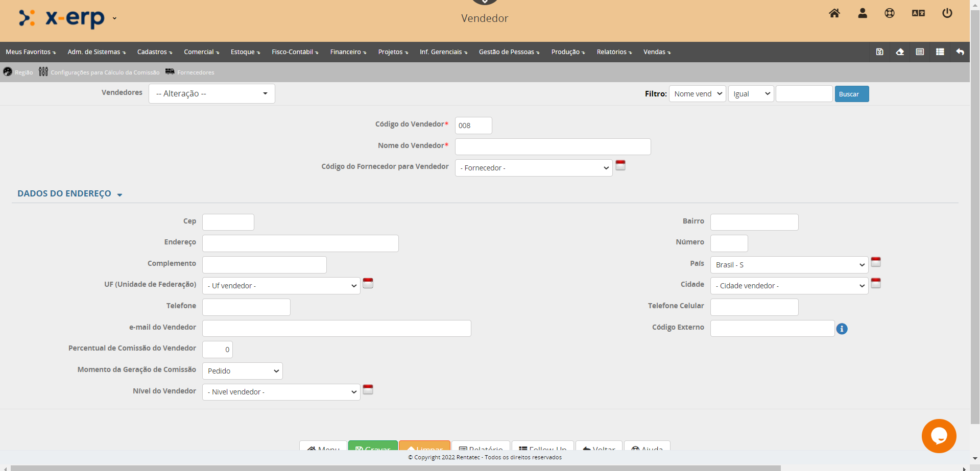Click the eraser clear icon in toolbar
The width and height of the screenshot is (980, 471).
tap(900, 52)
